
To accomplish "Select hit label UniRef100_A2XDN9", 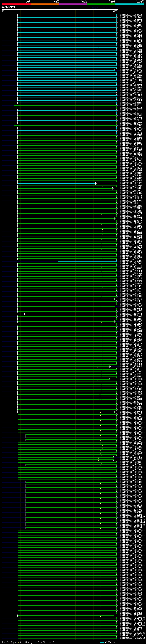I will coord(131,52).
